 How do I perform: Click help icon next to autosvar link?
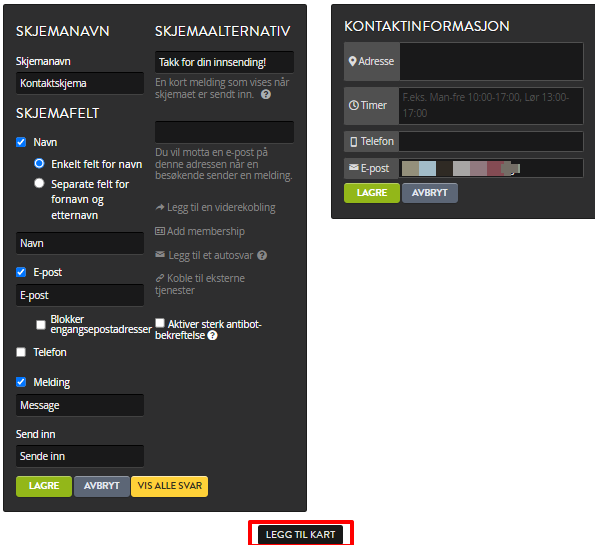click(262, 255)
